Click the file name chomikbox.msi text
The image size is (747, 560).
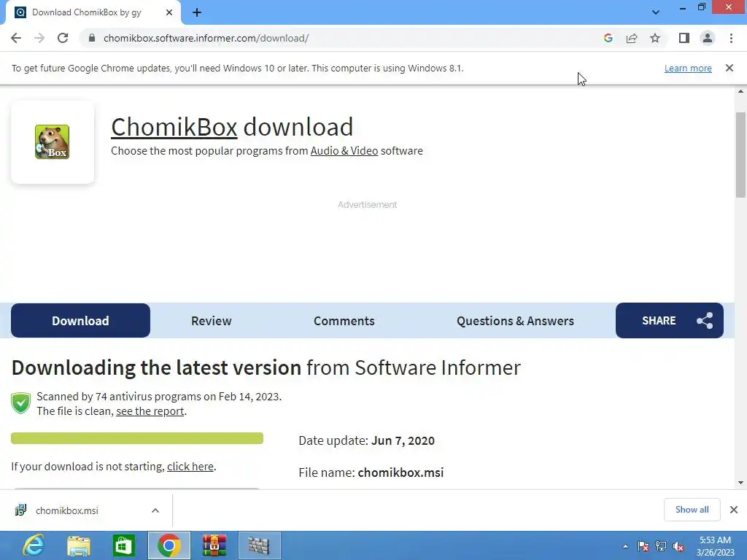click(x=400, y=472)
